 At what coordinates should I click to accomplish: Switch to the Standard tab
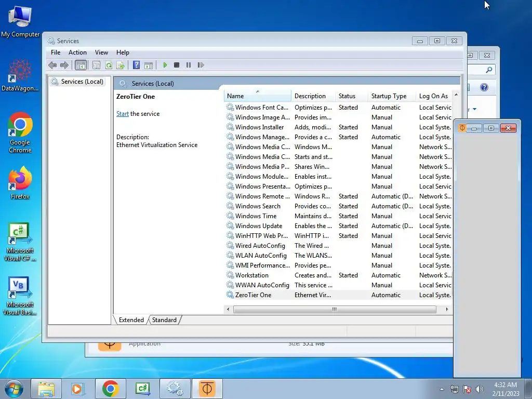pos(164,320)
